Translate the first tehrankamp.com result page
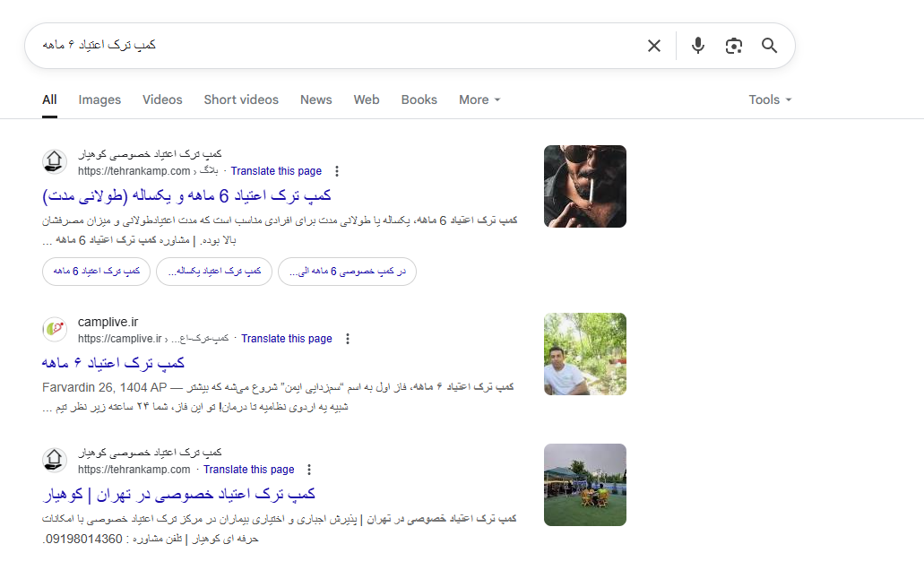 pyautogui.click(x=276, y=171)
